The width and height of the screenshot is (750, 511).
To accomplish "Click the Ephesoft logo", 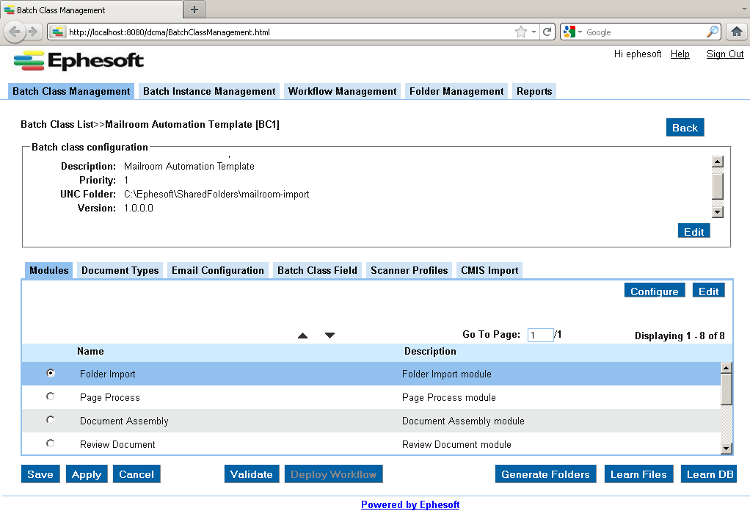I will point(79,61).
